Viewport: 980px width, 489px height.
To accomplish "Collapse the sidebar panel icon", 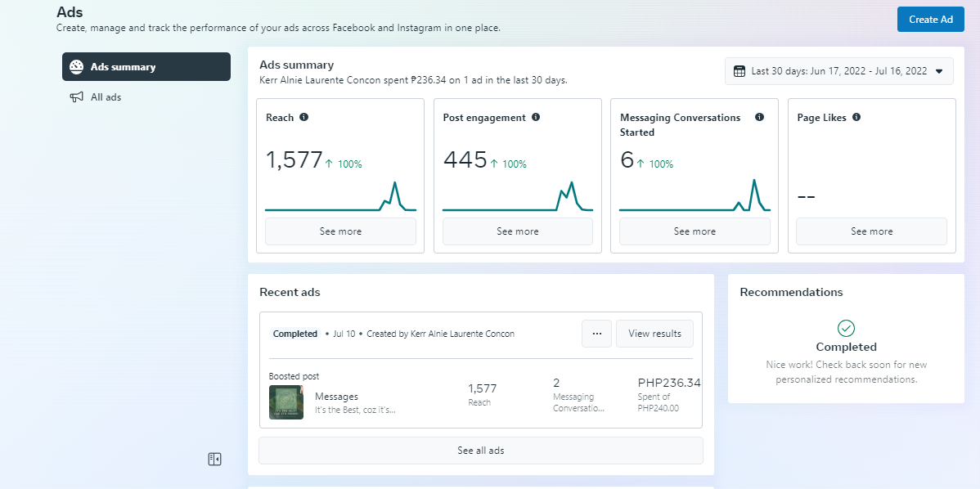I will (214, 460).
